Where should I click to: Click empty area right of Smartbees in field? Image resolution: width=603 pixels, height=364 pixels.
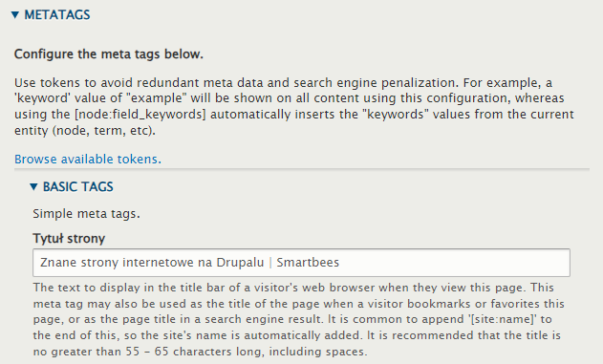tap(454, 263)
